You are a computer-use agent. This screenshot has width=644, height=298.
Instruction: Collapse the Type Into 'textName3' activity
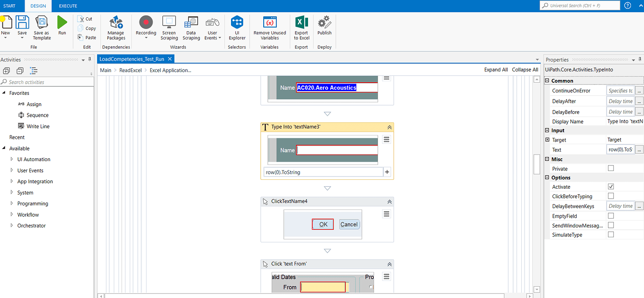pos(390,127)
